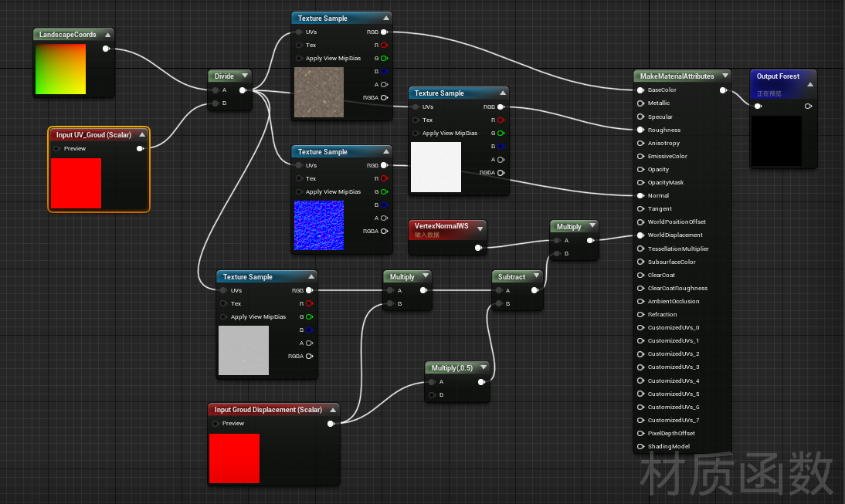Click the Tangent input pin

(641, 208)
